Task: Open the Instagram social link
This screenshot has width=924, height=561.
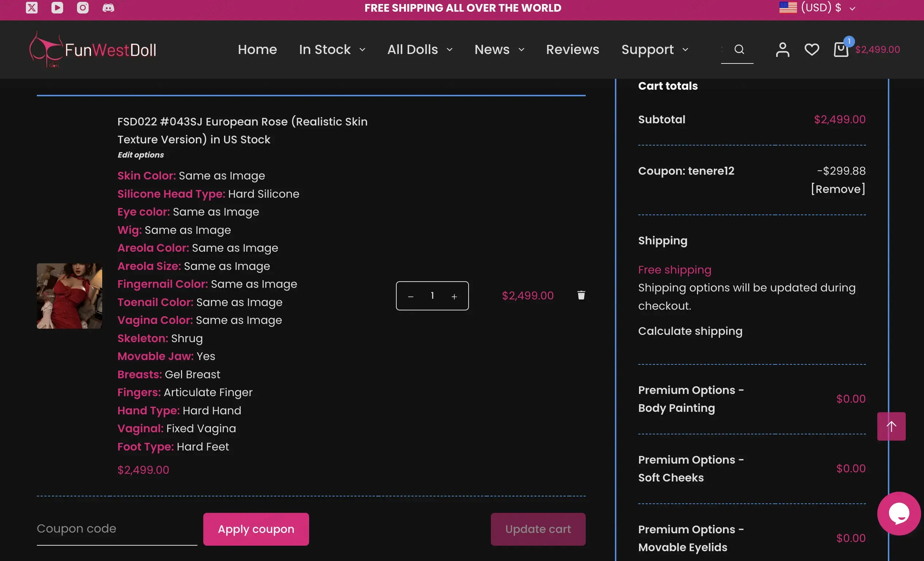Action: point(82,8)
